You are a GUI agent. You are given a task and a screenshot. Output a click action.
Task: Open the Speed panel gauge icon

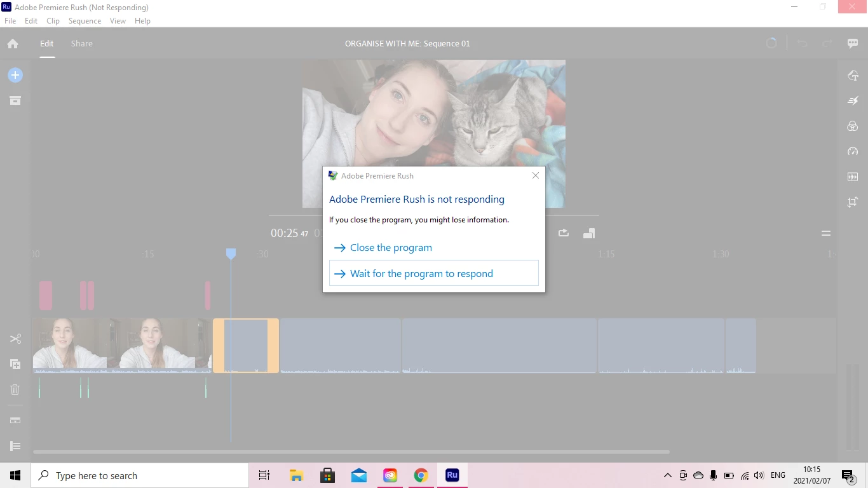pos(853,151)
